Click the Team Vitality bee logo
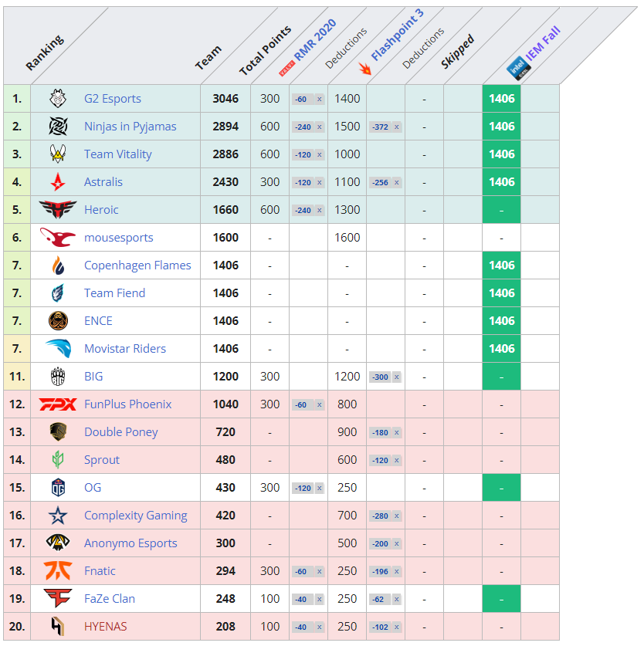This screenshot has height=646, width=644. pos(58,154)
